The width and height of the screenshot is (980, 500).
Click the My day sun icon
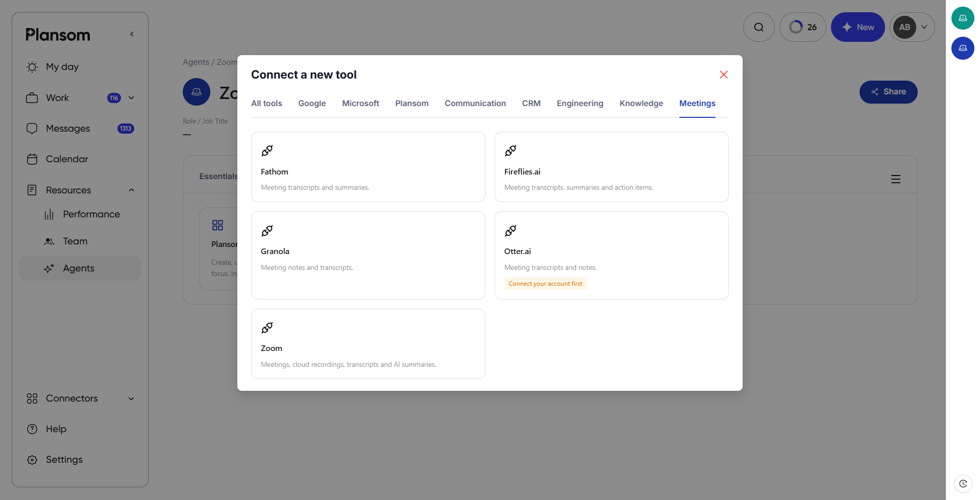(x=32, y=67)
